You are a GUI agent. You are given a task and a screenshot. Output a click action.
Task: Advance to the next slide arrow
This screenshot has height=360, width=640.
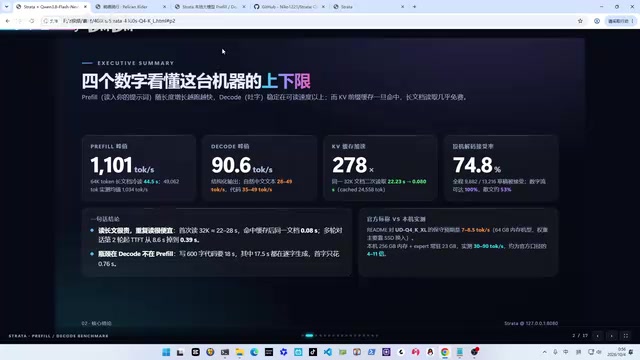tap(611, 336)
